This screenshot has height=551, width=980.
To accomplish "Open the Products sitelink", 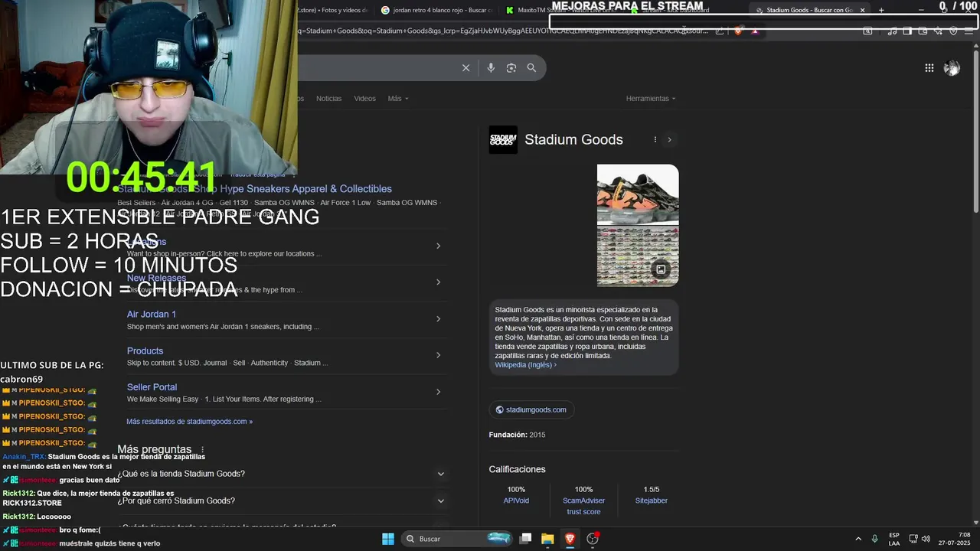I will [145, 351].
